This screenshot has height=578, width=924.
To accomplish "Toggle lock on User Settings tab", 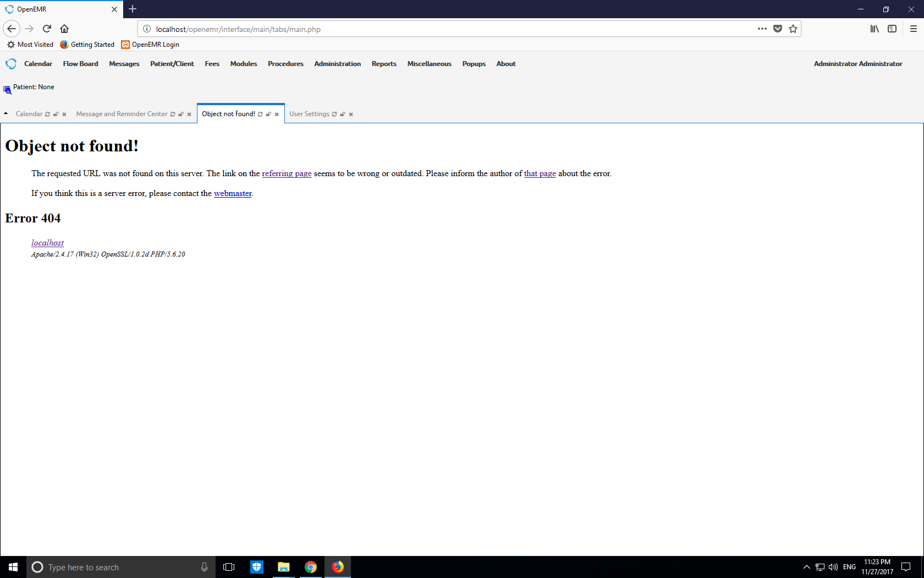I will 343,114.
